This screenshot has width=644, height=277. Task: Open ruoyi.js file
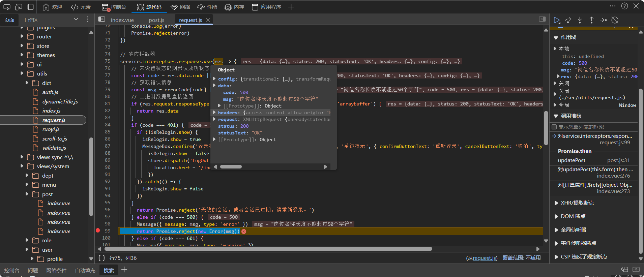(x=51, y=129)
